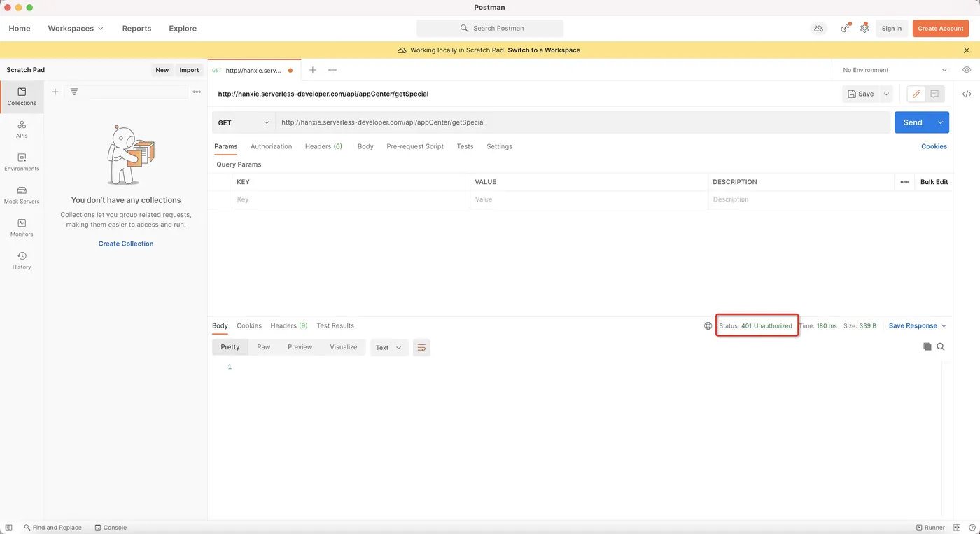This screenshot has height=534, width=980.
Task: Click Bulk Edit in query params
Action: [934, 182]
